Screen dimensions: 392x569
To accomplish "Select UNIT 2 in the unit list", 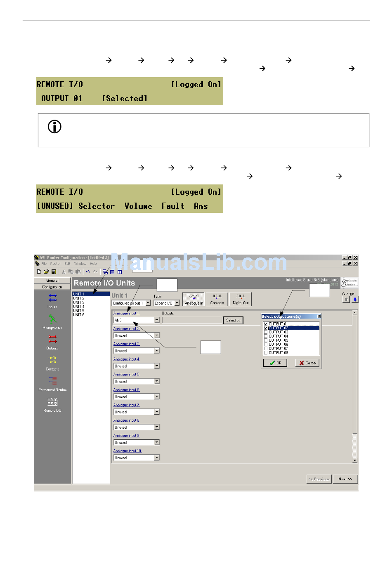I will point(79,298).
